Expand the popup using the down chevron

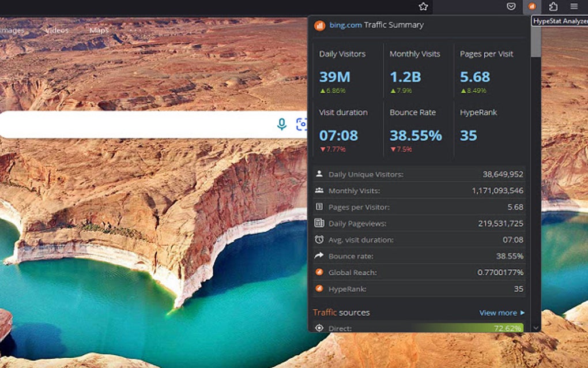[x=534, y=327]
